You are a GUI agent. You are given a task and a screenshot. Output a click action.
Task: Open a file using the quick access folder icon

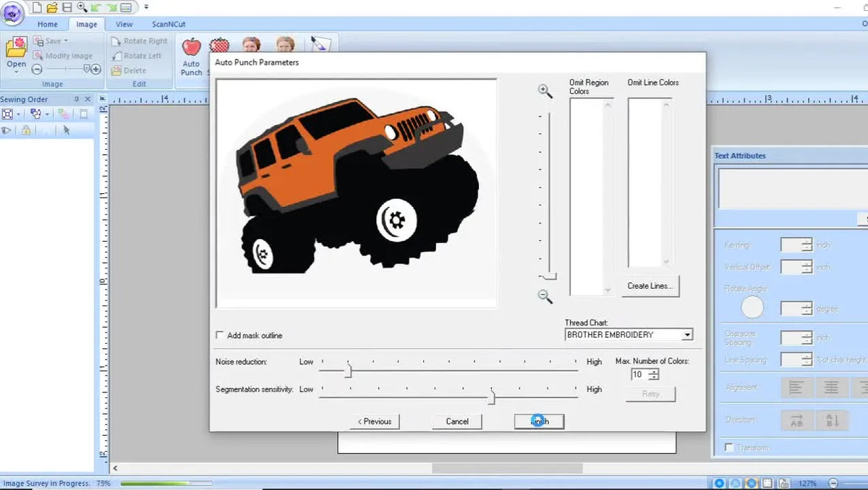pos(51,7)
